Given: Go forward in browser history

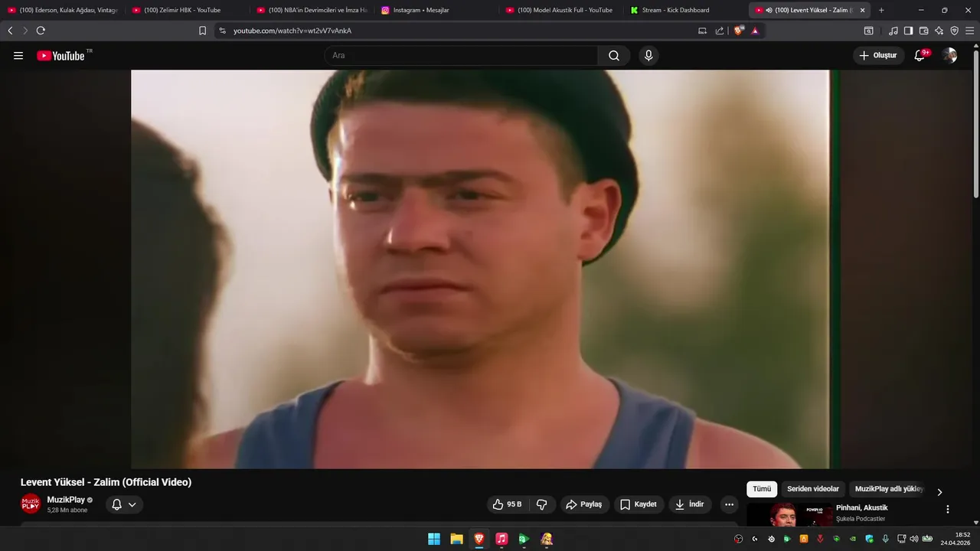Looking at the screenshot, I should pyautogui.click(x=25, y=31).
